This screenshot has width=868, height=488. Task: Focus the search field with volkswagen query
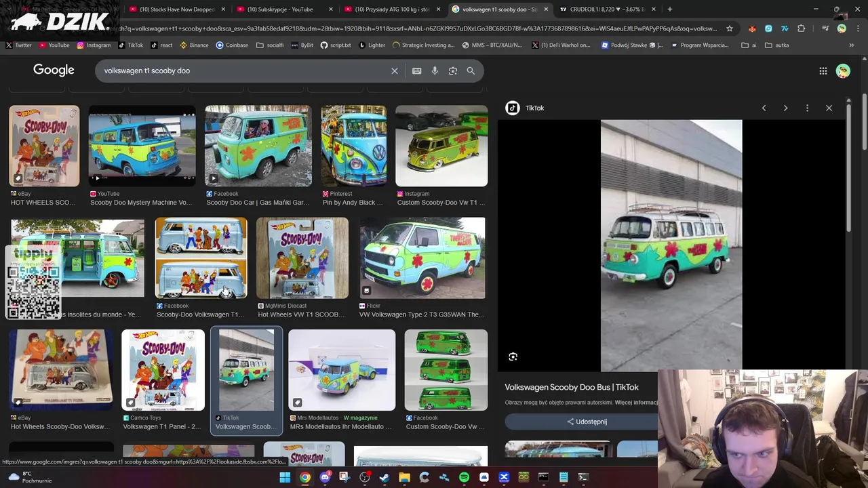(244, 70)
